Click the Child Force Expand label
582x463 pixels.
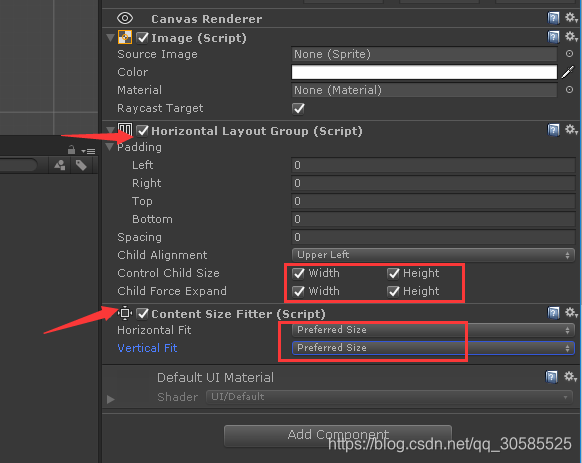click(172, 291)
